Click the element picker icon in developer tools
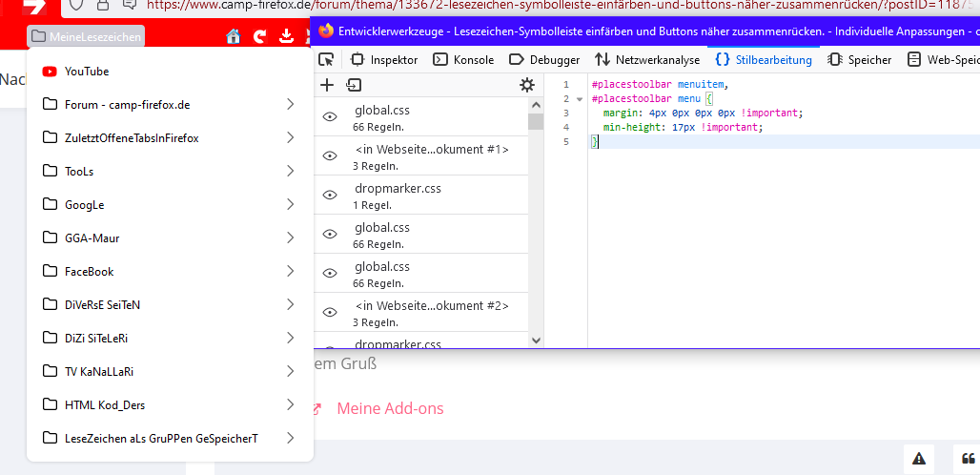Viewport: 980px width, 475px height. coord(327,59)
